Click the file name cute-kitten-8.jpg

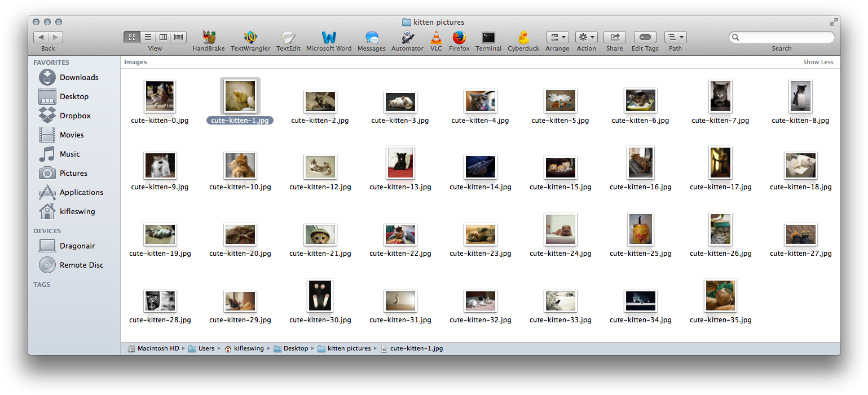tap(800, 121)
